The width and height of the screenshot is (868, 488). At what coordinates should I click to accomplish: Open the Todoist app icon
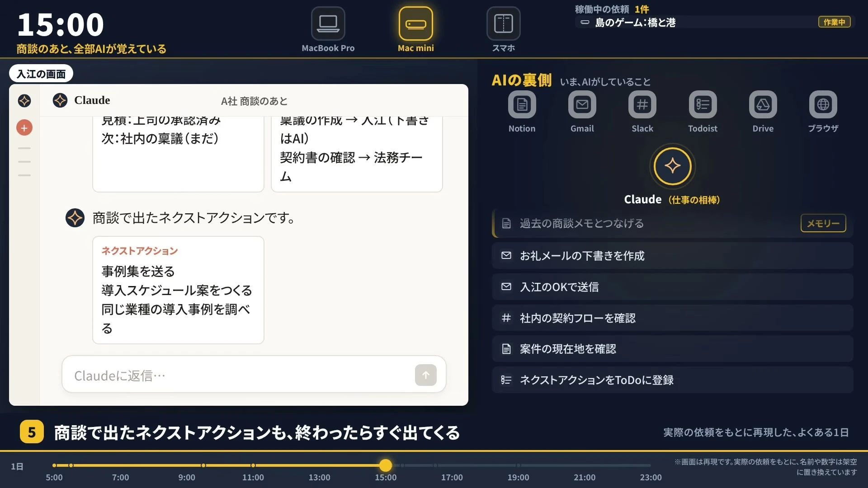pos(703,104)
